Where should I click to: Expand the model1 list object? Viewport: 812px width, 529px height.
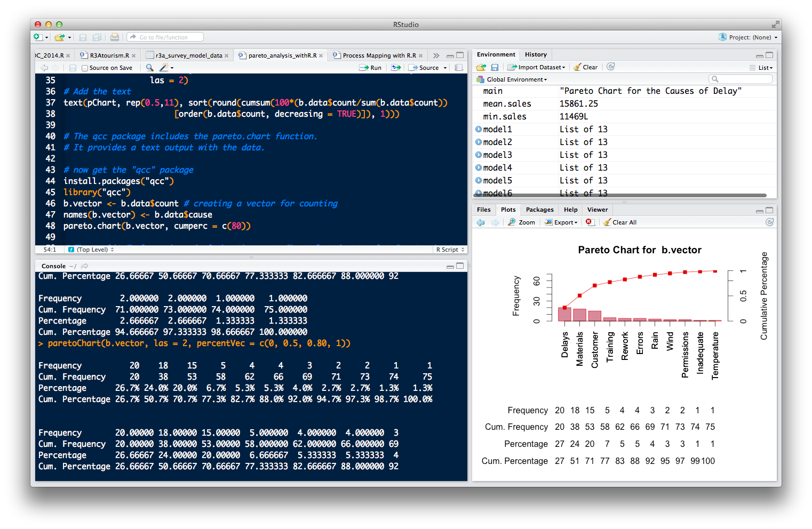[479, 129]
